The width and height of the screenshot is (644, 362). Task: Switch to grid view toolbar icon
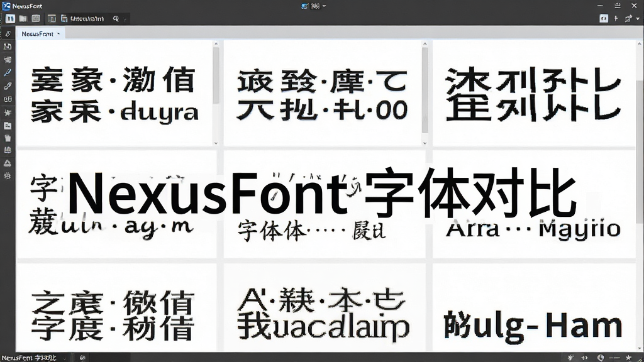pos(36,18)
